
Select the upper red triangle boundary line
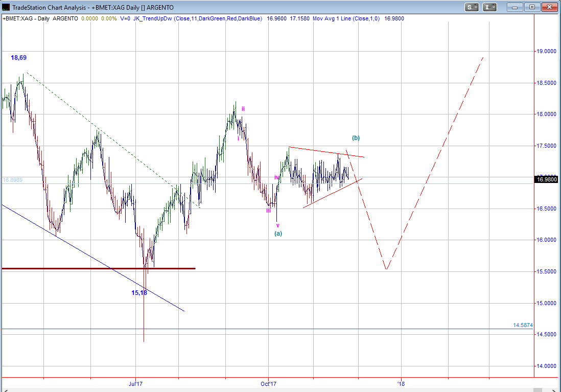(326, 152)
